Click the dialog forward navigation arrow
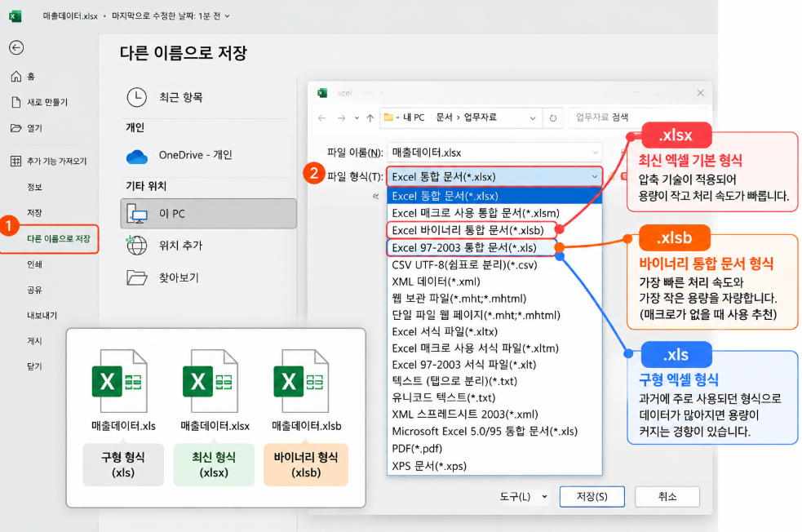Screen dimensions: 802x532 341,118
